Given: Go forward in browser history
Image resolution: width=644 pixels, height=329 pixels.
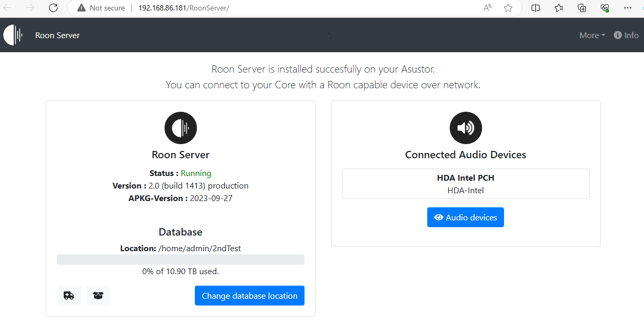Looking at the screenshot, I should (30, 8).
